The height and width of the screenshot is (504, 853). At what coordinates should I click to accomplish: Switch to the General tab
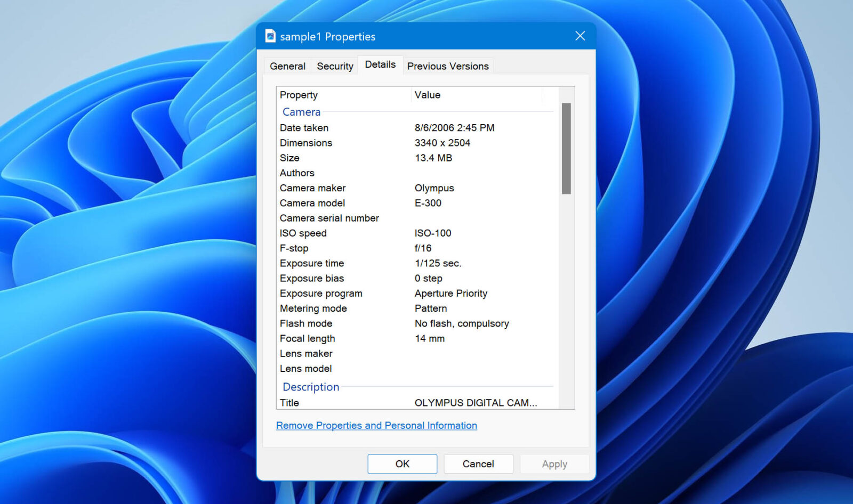point(287,66)
